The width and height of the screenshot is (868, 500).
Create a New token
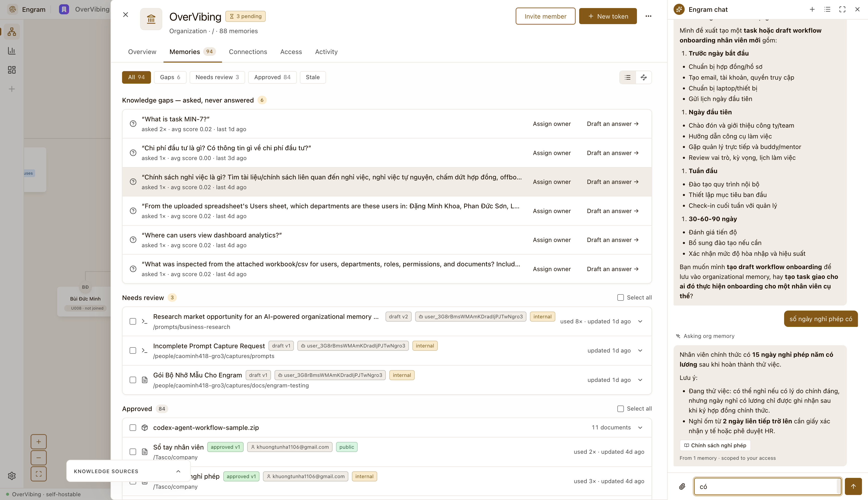tap(608, 16)
